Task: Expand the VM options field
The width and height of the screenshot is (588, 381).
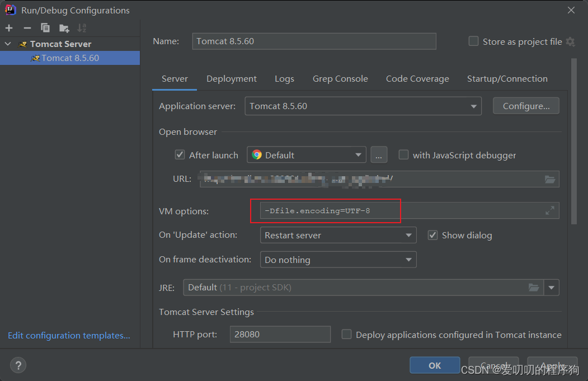Action: pos(550,211)
